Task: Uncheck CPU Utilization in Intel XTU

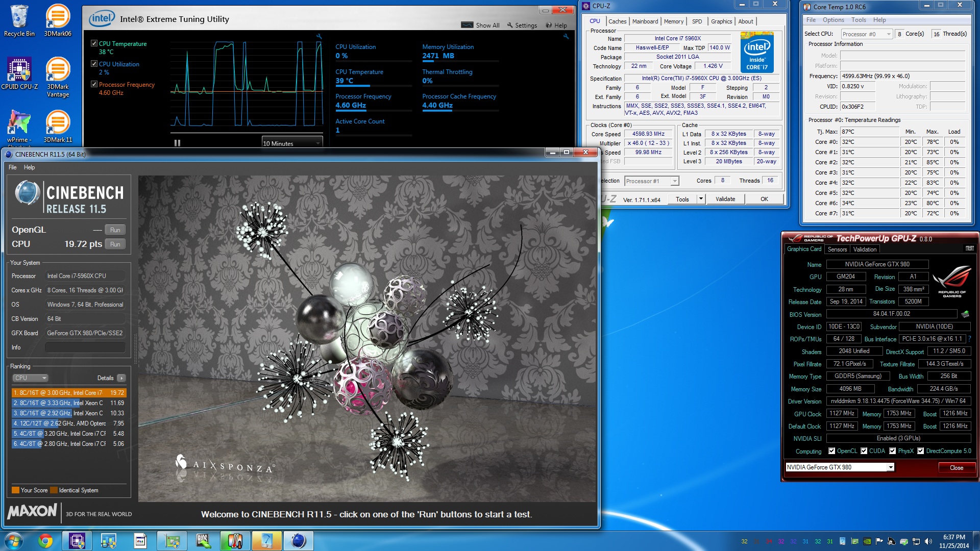Action: tap(94, 64)
